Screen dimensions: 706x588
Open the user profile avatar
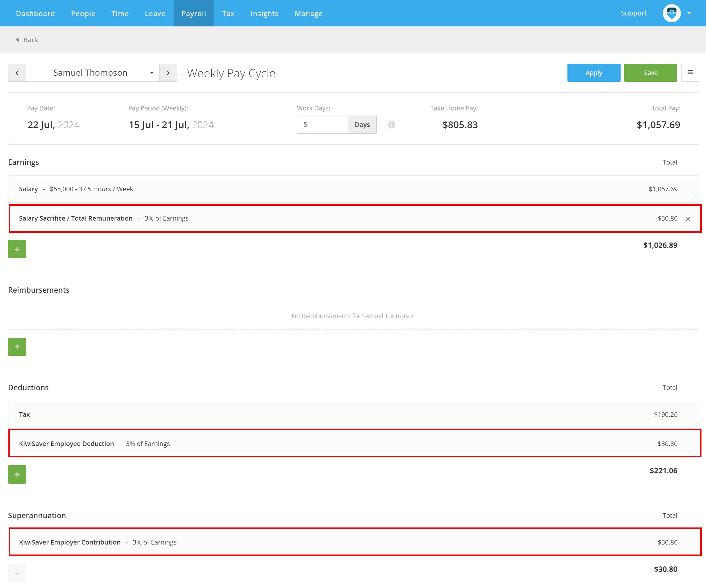672,13
